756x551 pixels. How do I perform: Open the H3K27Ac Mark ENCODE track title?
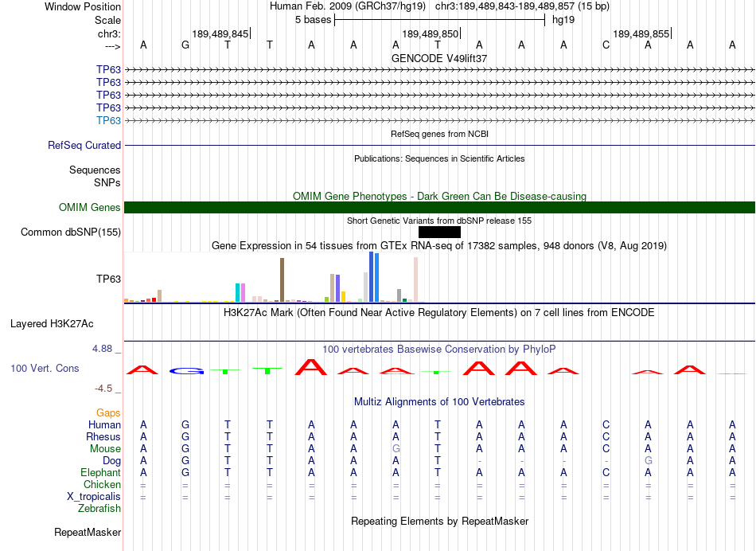click(x=439, y=313)
